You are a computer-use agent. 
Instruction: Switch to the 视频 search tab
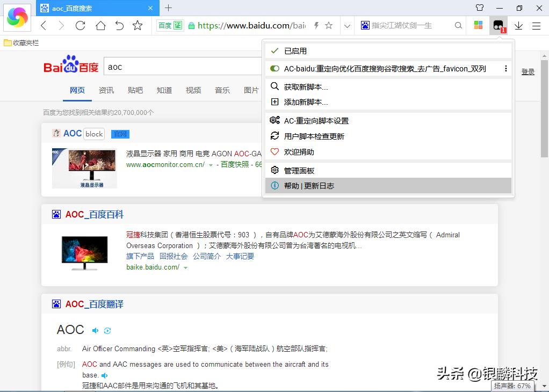[x=193, y=90]
